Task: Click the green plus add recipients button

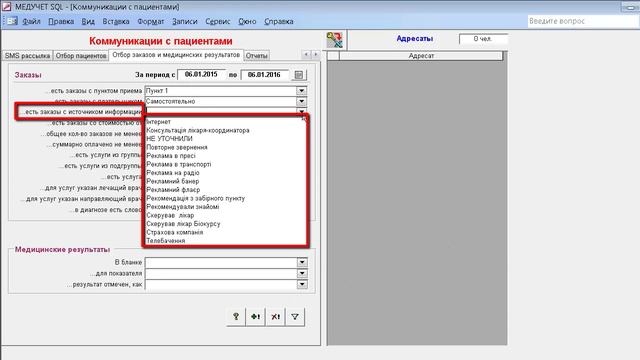Action: (256, 316)
